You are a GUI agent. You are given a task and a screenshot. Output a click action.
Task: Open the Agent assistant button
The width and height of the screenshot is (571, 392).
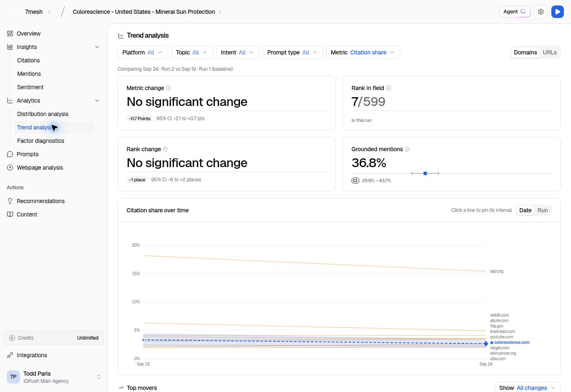point(514,12)
